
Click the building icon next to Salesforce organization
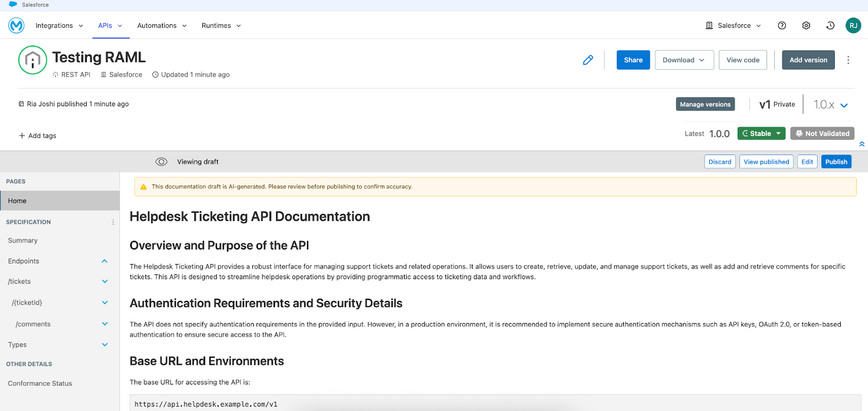coord(709,25)
